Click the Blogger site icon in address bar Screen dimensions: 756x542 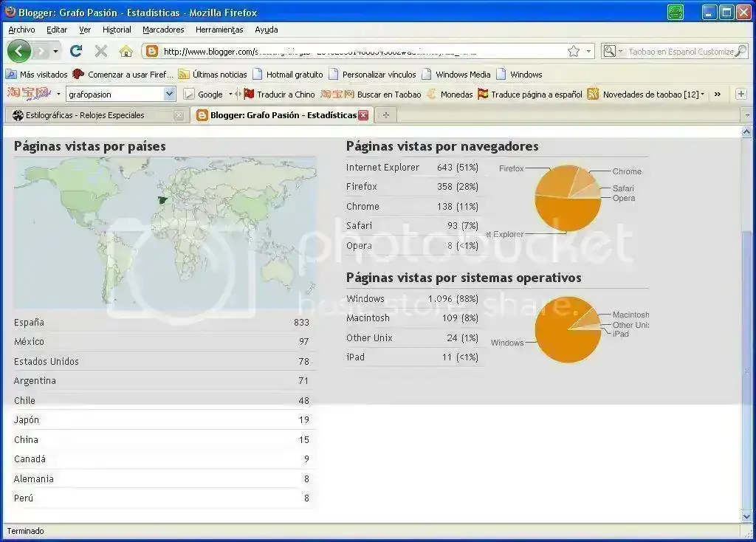[x=152, y=51]
